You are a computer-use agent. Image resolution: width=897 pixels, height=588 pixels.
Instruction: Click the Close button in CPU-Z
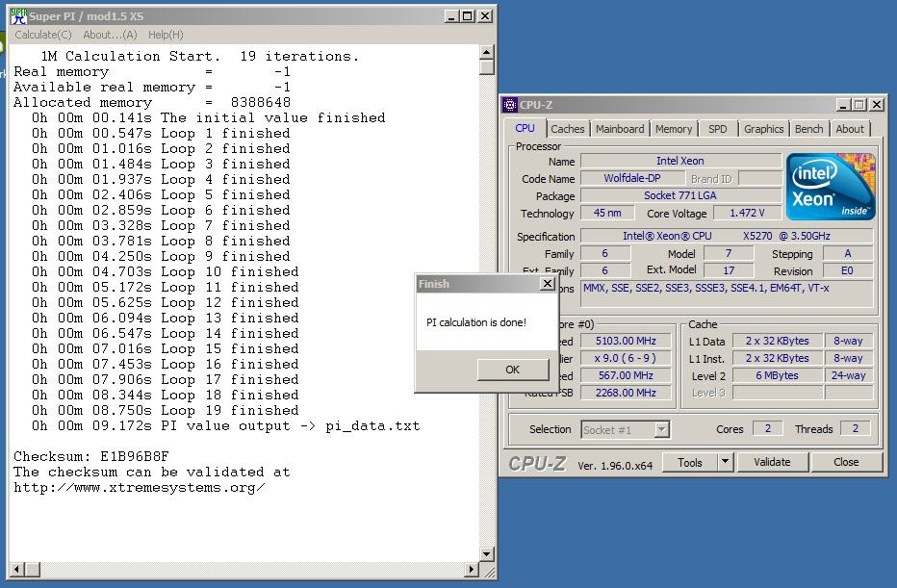pyautogui.click(x=846, y=462)
